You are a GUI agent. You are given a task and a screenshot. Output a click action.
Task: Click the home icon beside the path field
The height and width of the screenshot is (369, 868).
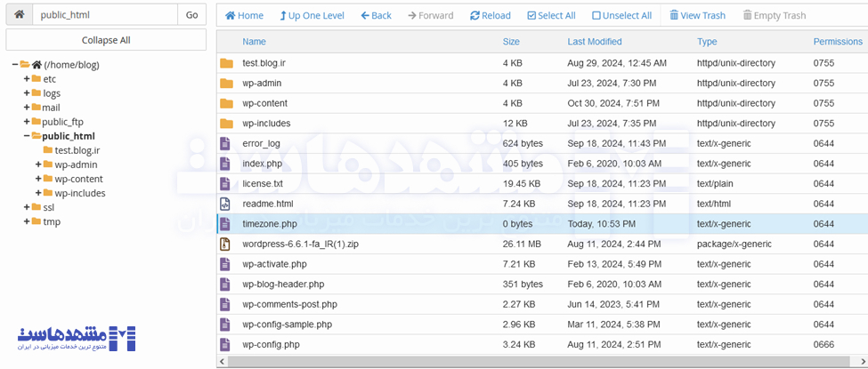(x=19, y=15)
